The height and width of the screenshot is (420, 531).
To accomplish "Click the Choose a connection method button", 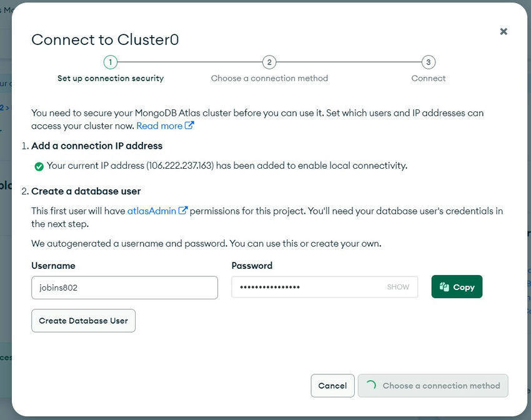I will pos(441,386).
